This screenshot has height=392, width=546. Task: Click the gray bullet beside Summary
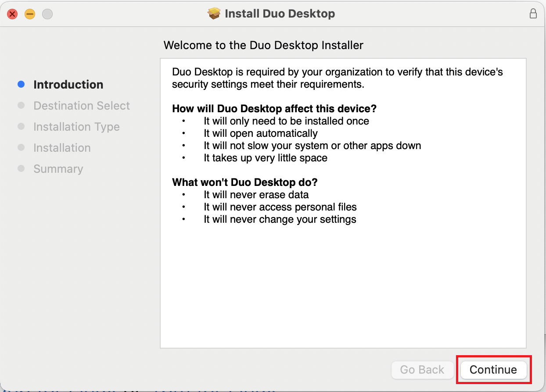[x=21, y=168]
